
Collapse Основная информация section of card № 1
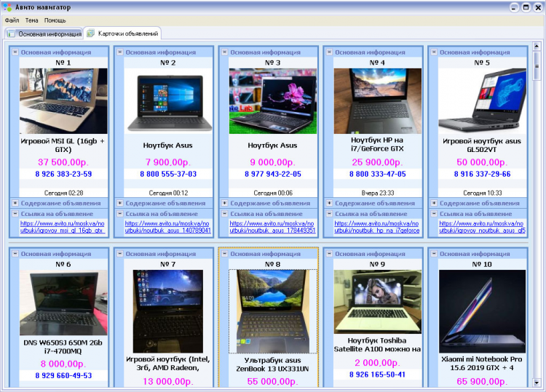(15, 52)
